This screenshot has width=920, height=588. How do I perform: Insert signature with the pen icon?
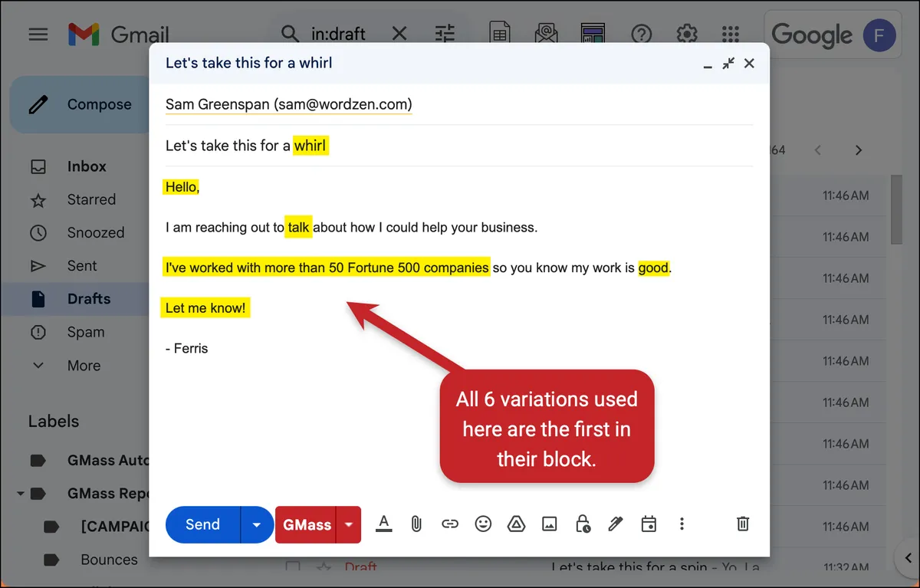coord(616,524)
